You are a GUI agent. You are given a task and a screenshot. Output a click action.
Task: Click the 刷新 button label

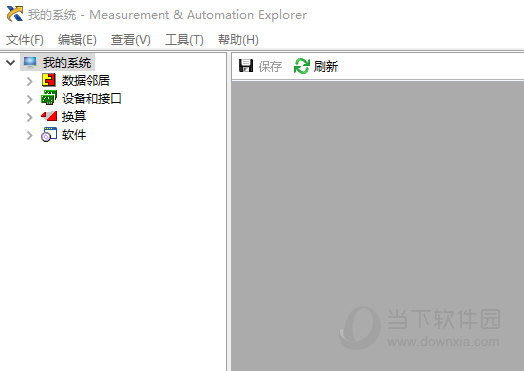(x=326, y=66)
